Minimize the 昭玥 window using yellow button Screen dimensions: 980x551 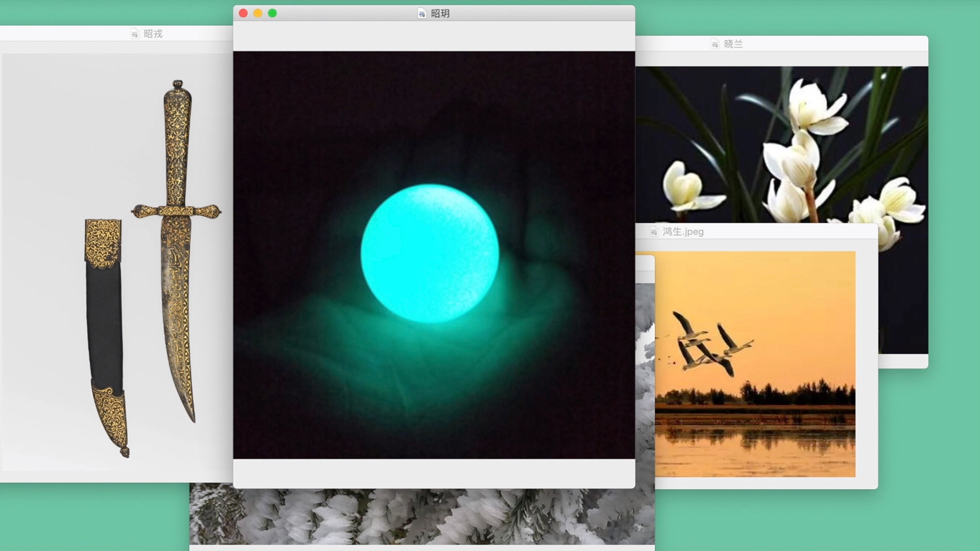click(x=258, y=13)
